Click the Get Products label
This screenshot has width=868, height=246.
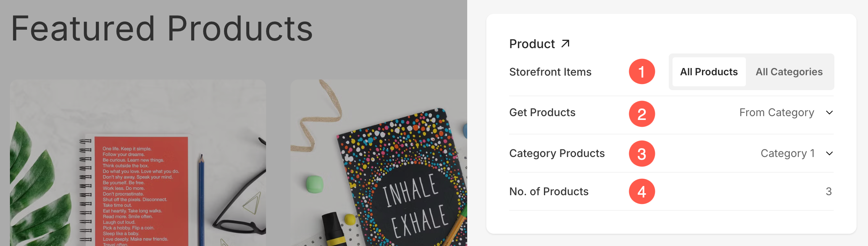[542, 112]
